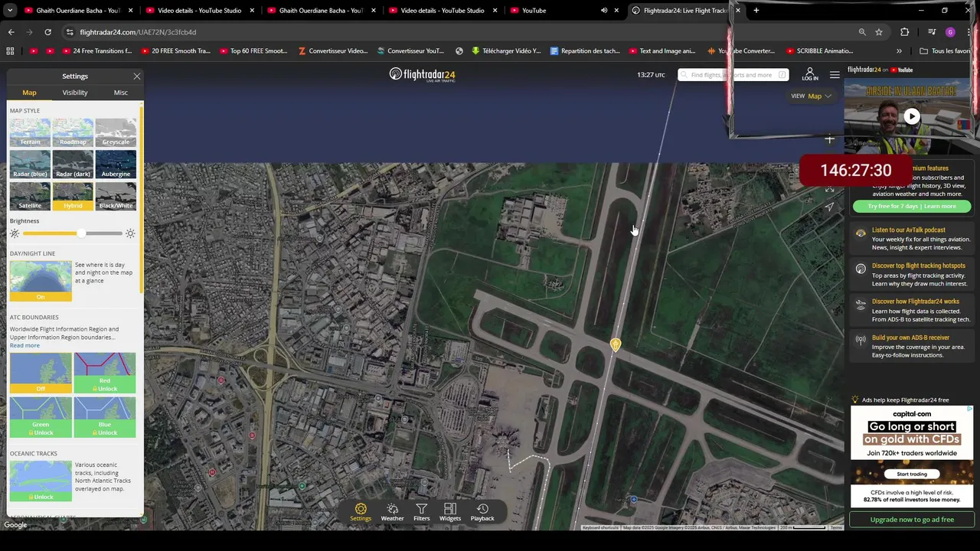The image size is (980, 551).
Task: Open browser zoom magnifier icon
Action: click(862, 32)
